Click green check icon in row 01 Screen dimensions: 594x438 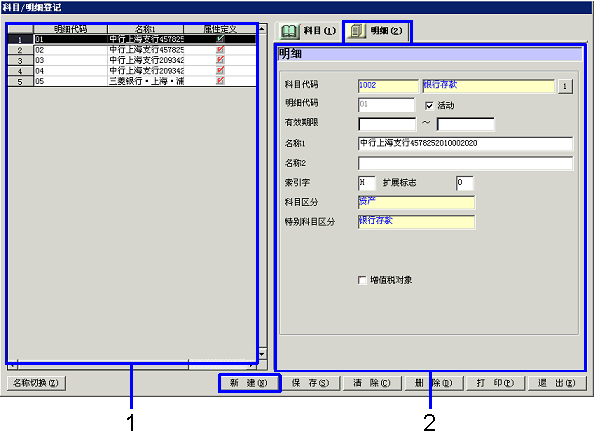220,39
